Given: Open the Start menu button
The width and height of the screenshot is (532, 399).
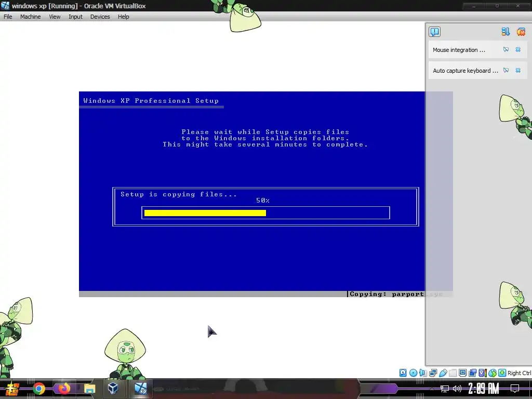Looking at the screenshot, I should [12, 389].
